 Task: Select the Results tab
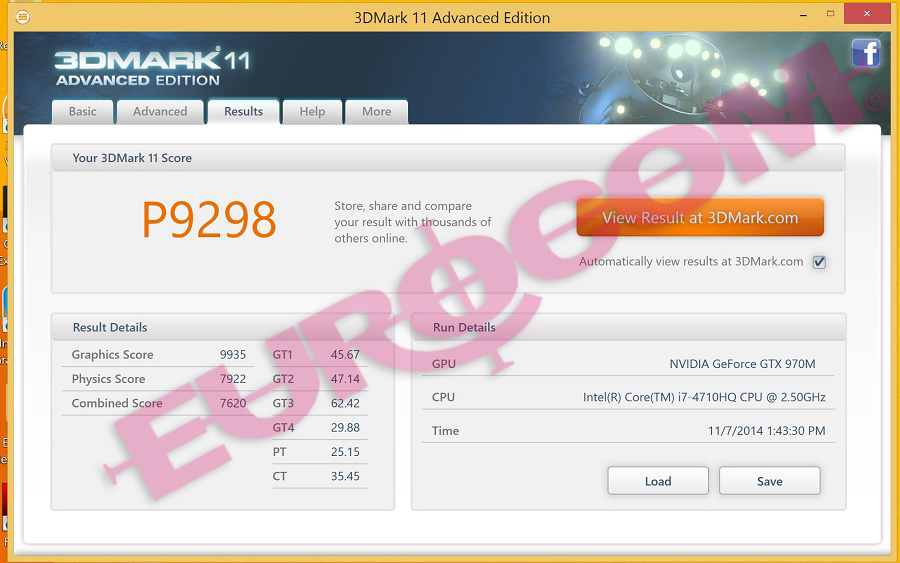(x=243, y=112)
